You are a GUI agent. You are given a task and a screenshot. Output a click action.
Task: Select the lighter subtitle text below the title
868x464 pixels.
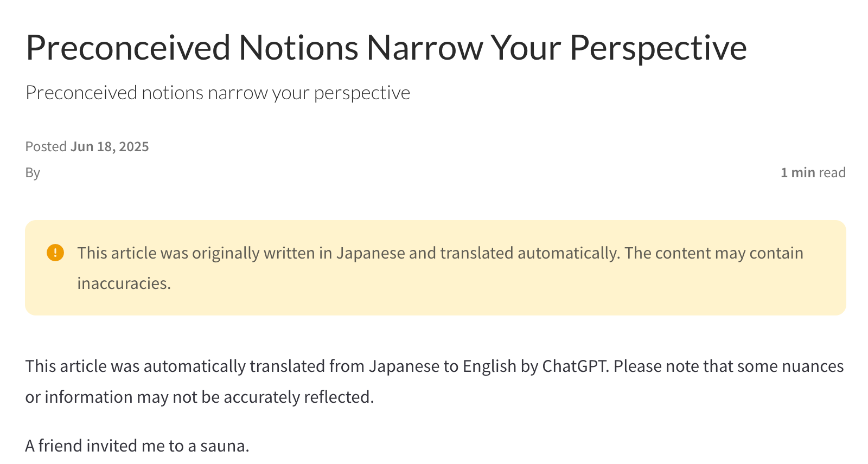218,93
